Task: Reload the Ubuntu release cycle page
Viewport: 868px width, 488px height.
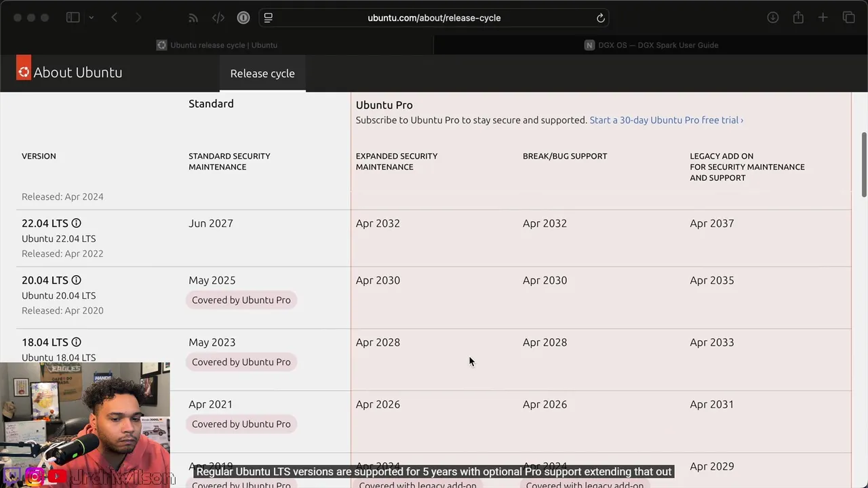Action: tap(600, 18)
